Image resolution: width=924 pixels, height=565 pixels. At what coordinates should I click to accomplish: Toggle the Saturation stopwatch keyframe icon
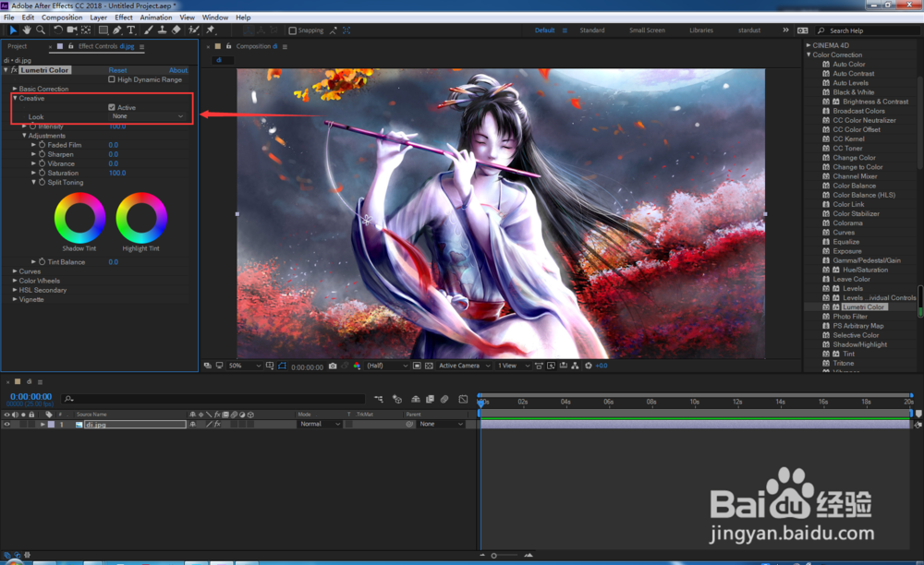42,173
